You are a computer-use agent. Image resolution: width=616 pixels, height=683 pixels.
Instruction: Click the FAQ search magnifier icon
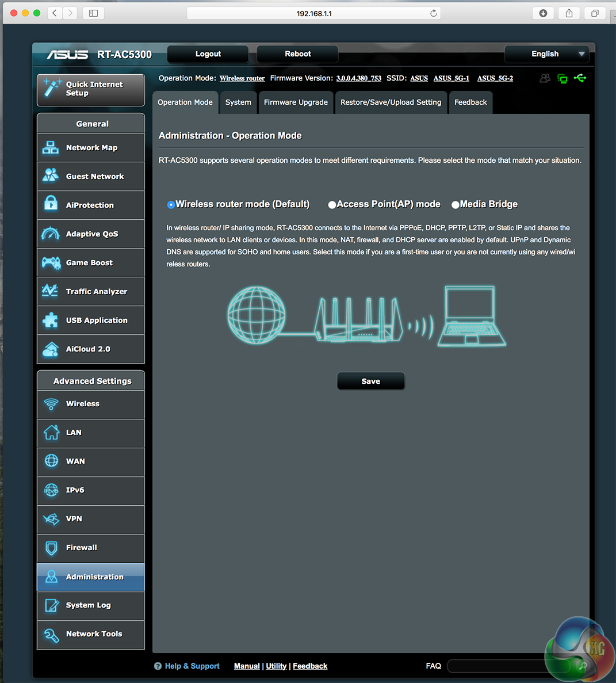[583, 666]
